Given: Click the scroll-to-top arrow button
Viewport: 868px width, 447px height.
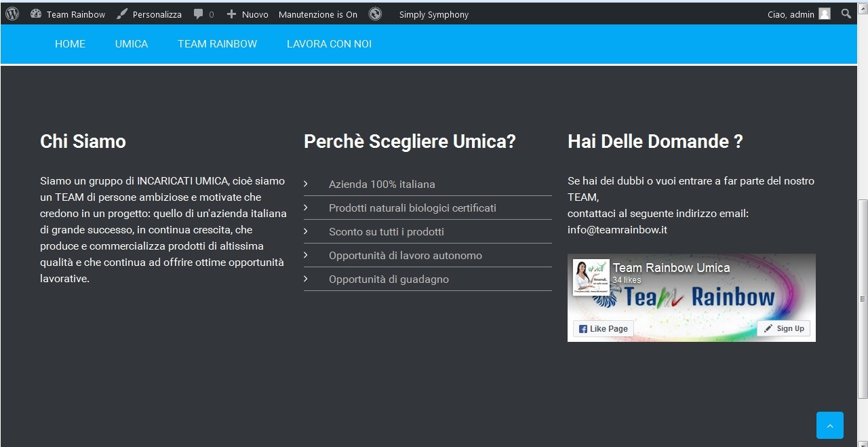Looking at the screenshot, I should click(x=829, y=425).
